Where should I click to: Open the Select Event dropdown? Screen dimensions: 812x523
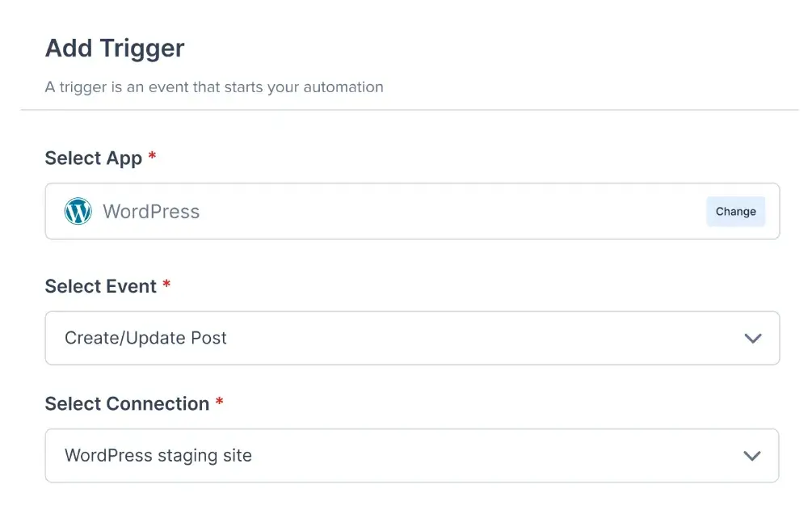tap(412, 338)
